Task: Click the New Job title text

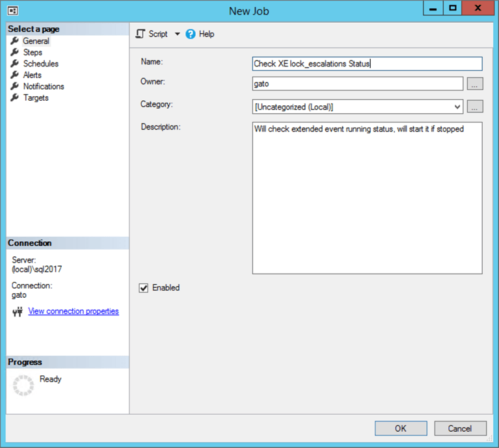Action: coord(249,11)
